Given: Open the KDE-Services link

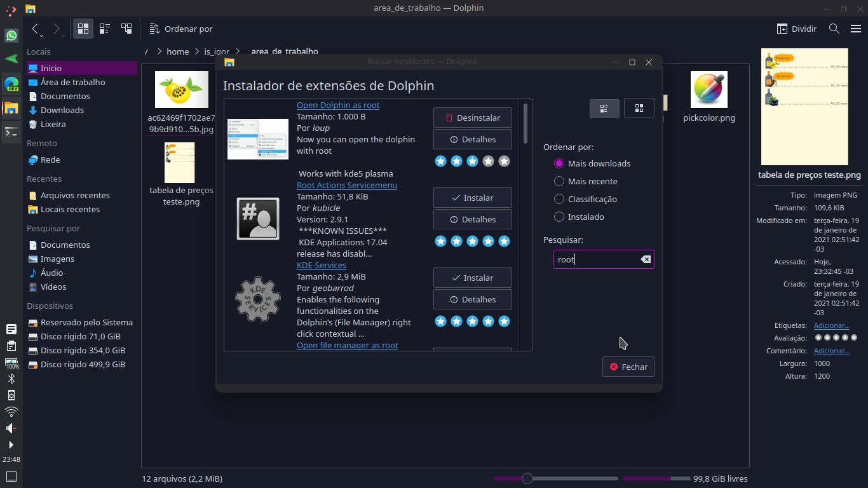Looking at the screenshot, I should coord(322,265).
